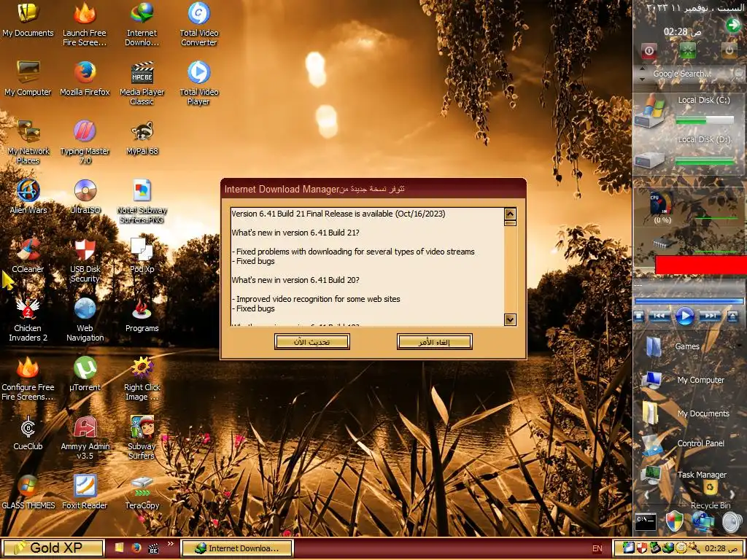The width and height of the screenshot is (747, 560).
Task: Click the magic wand icon in system tray
Action: 694,548
